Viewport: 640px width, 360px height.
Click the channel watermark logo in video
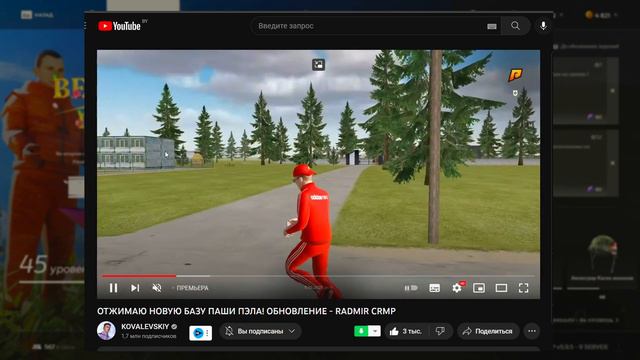[515, 75]
